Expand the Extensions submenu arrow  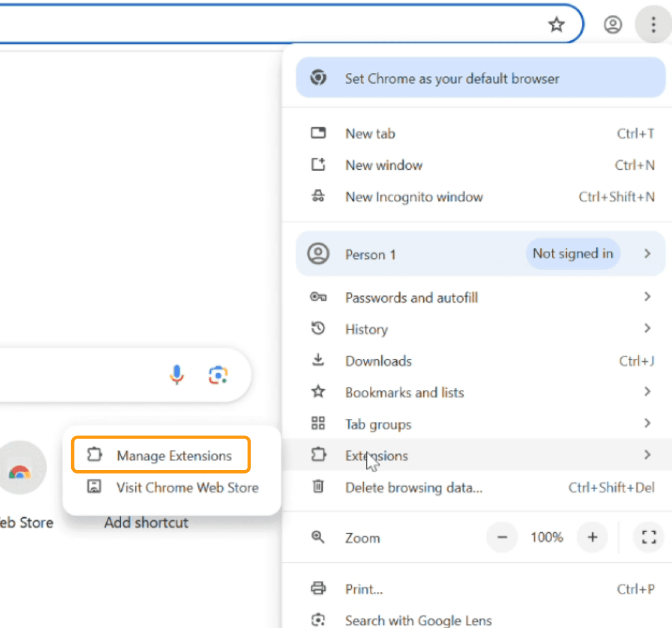[x=647, y=455]
